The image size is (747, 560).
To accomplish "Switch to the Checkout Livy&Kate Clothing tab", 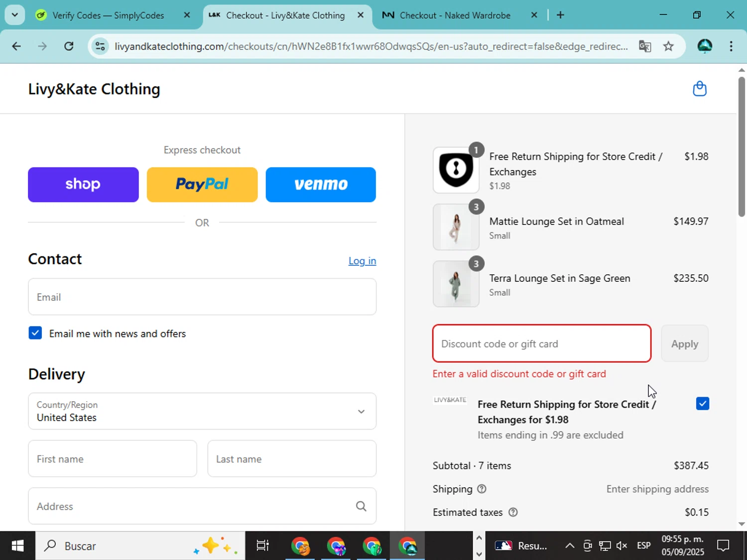I will 285,15.
